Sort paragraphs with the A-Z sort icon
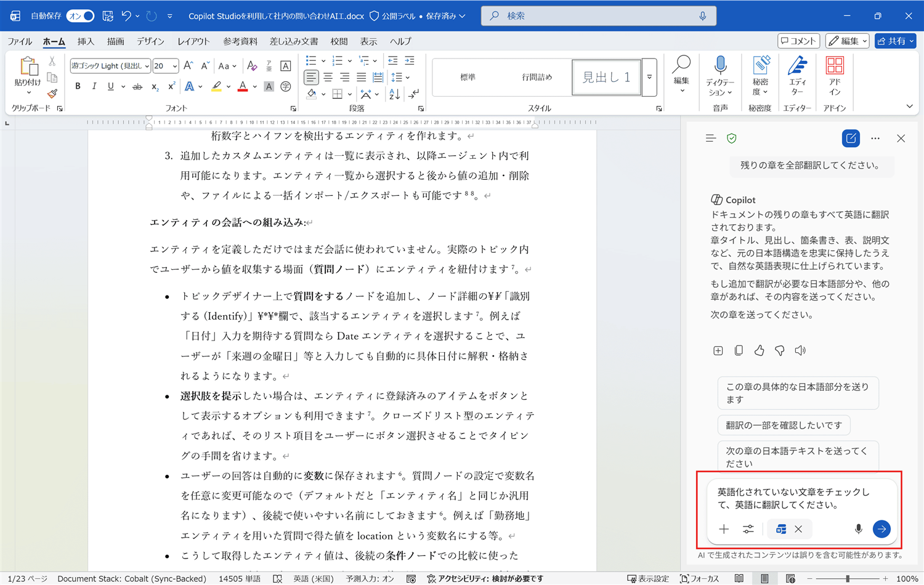 [x=394, y=94]
